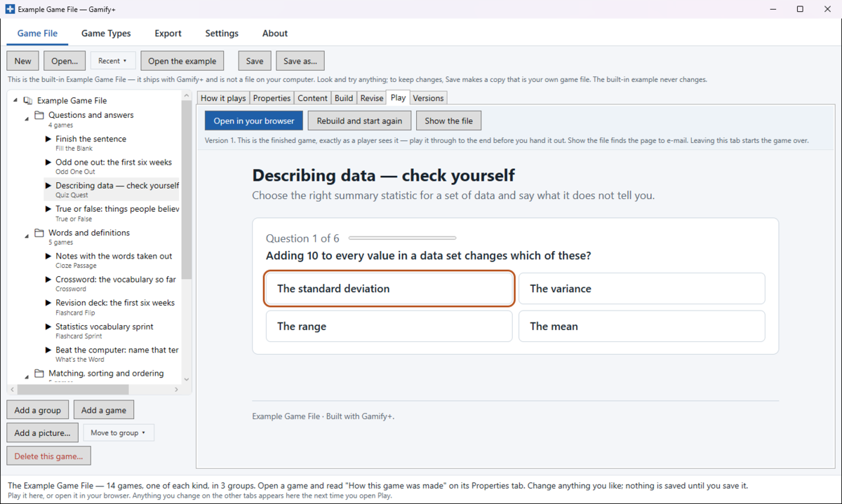Click the folder icon of Words and definitions
842x504 pixels.
[40, 233]
